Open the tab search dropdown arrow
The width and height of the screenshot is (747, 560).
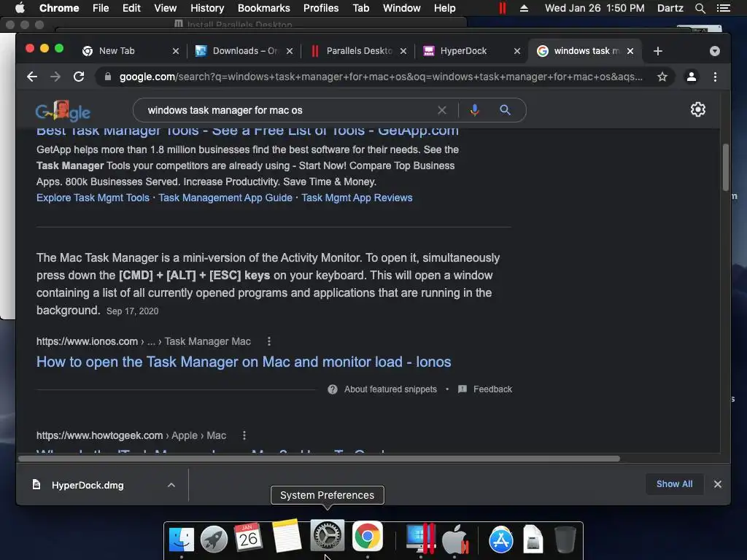pyautogui.click(x=715, y=51)
